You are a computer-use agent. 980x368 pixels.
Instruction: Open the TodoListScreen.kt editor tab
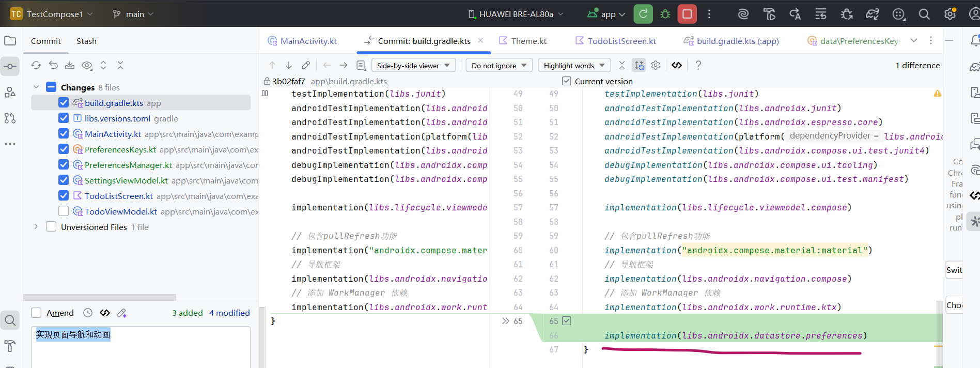616,41
